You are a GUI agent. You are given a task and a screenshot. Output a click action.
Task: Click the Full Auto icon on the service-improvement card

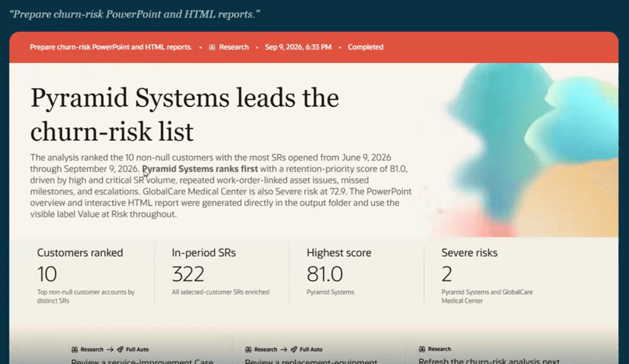tap(120, 350)
